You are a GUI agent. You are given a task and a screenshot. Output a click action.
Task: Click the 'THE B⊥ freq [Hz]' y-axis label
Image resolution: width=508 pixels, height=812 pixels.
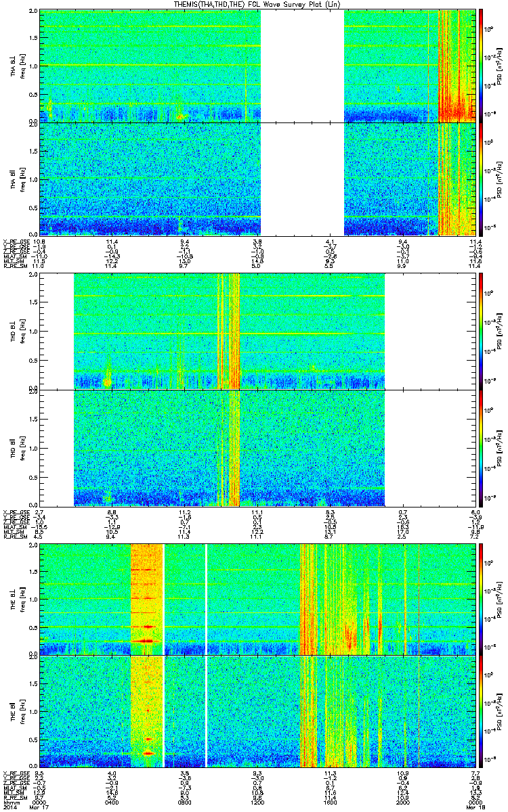pos(17,599)
